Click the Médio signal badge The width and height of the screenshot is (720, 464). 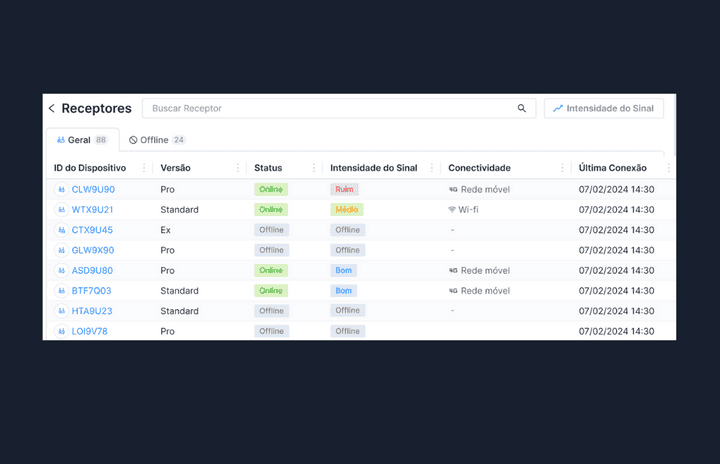347,210
